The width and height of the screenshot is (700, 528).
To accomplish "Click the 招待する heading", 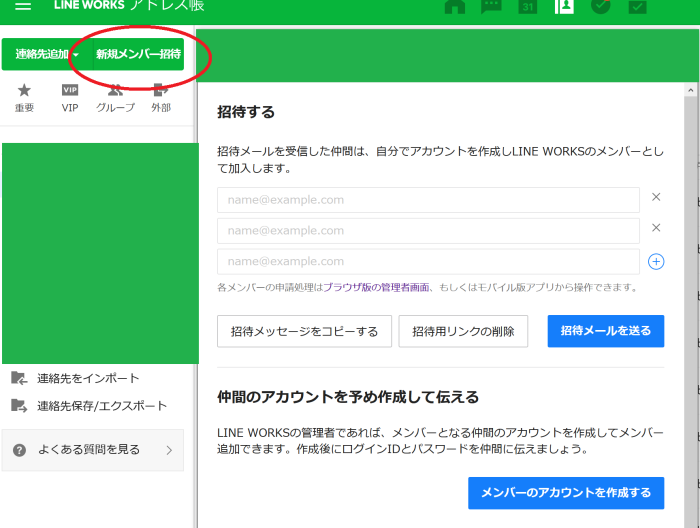I will pyautogui.click(x=246, y=112).
